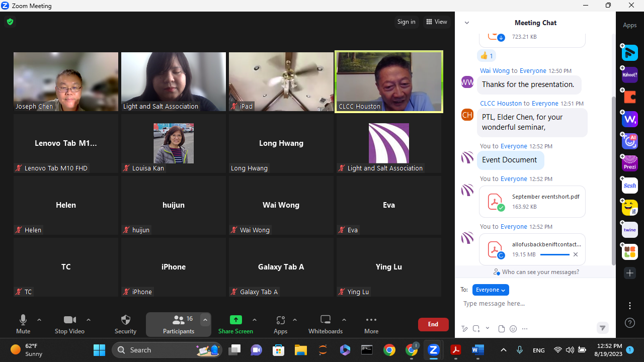Open the Prezi app icon

(630, 163)
